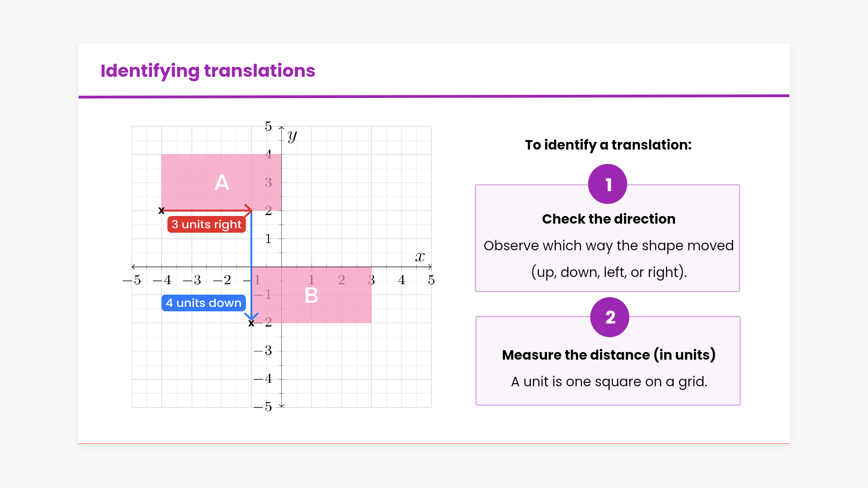The height and width of the screenshot is (488, 868).
Task: Click the blue vertical arrow line
Action: (251, 262)
